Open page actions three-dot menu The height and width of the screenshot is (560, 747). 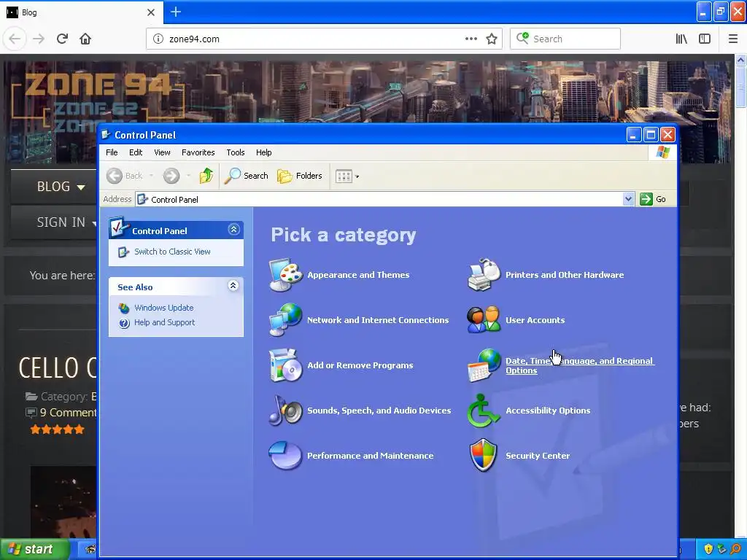coord(471,39)
